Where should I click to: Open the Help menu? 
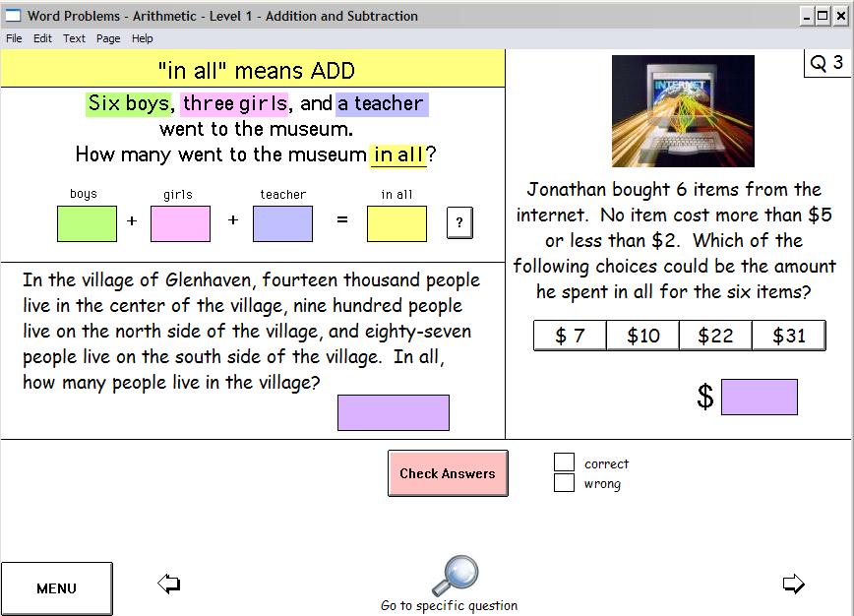point(143,38)
